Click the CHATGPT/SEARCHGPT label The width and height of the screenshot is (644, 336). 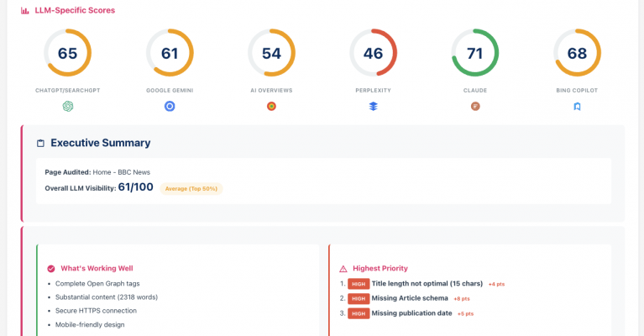[x=68, y=91]
